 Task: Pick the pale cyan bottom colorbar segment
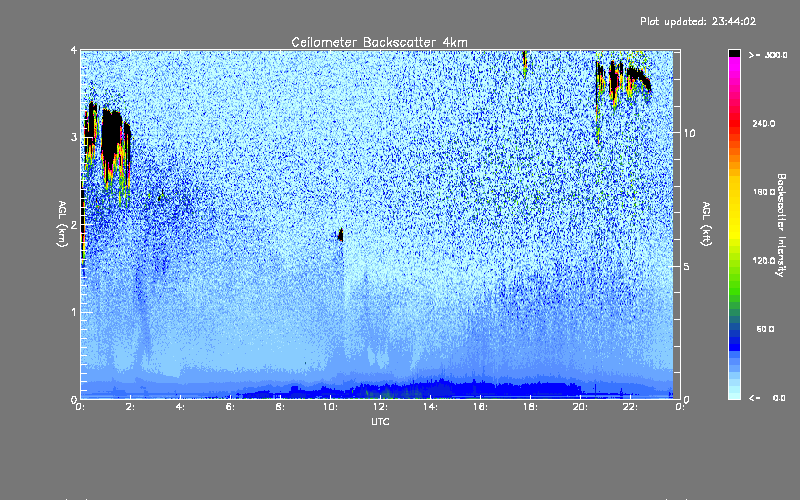734,394
